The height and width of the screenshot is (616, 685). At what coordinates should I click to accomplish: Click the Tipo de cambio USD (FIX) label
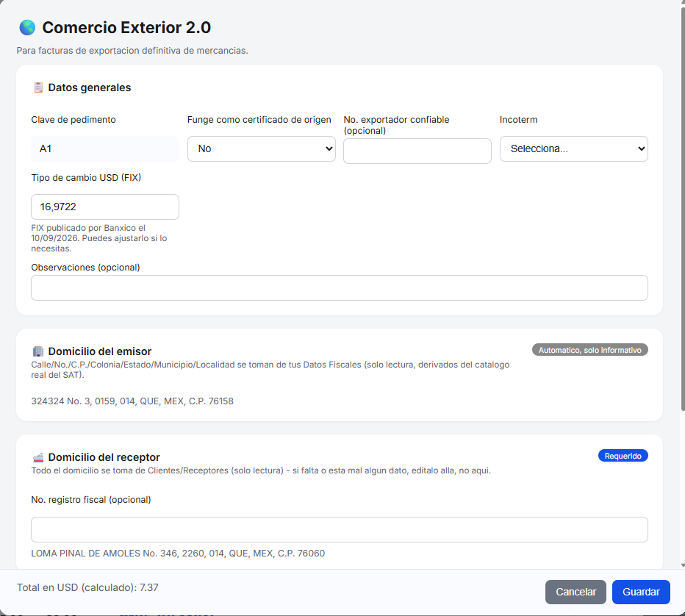(x=86, y=178)
